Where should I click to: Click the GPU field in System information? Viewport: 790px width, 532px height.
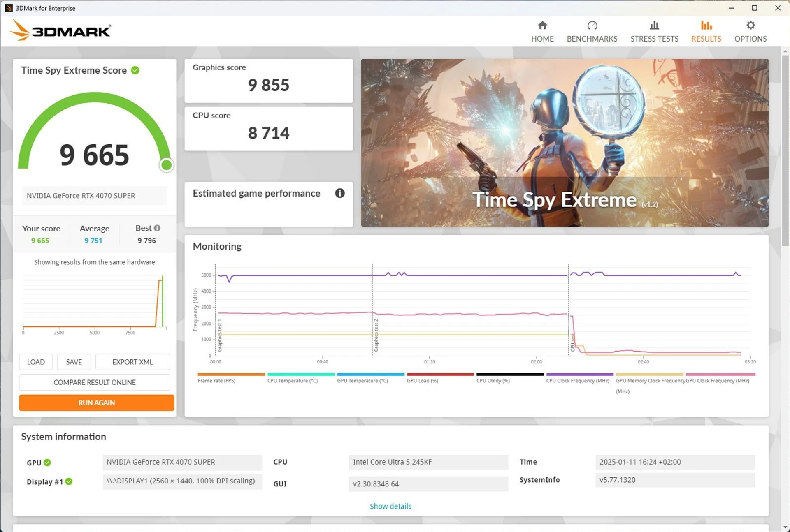tap(182, 462)
